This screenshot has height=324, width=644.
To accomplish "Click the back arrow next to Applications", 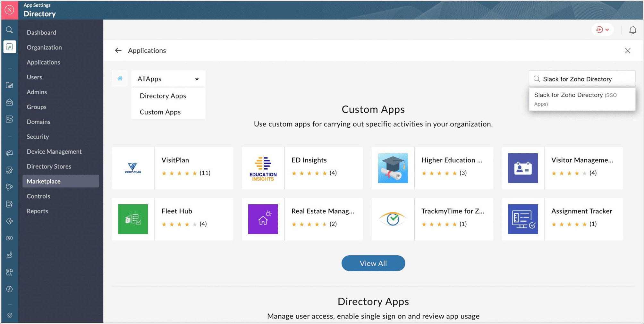I will (x=118, y=50).
